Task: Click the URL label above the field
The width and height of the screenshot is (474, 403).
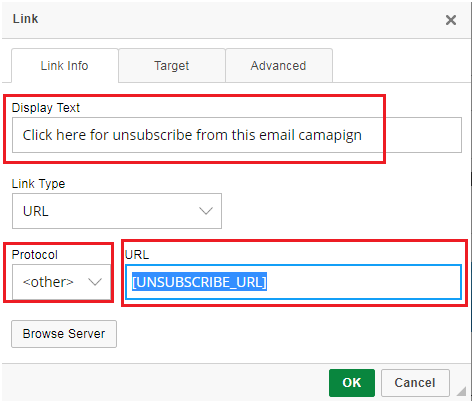Action: tap(137, 255)
